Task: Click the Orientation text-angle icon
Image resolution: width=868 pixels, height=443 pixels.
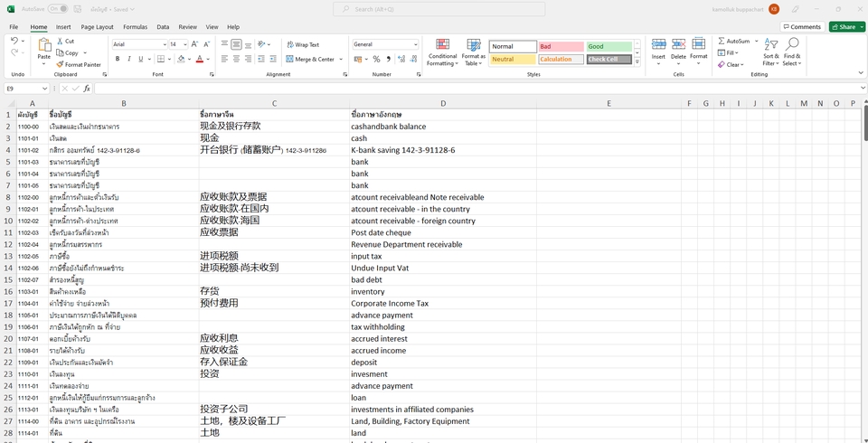Action: [x=262, y=44]
